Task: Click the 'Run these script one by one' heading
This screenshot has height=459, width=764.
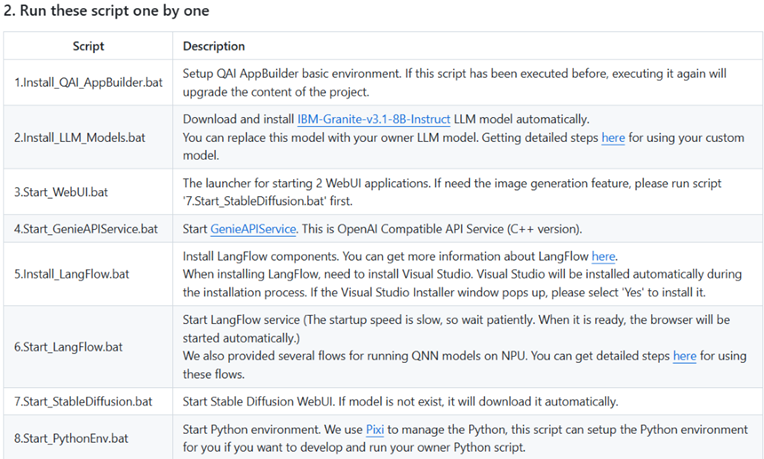Action: [x=107, y=11]
